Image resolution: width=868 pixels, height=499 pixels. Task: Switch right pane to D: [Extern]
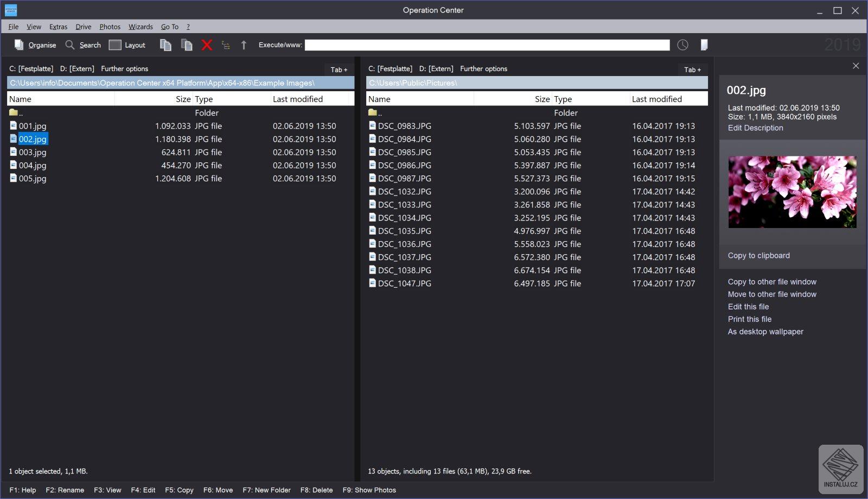pos(436,69)
